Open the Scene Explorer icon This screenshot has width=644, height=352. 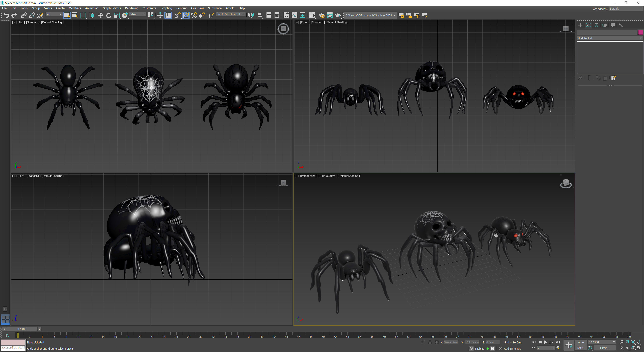(x=269, y=15)
